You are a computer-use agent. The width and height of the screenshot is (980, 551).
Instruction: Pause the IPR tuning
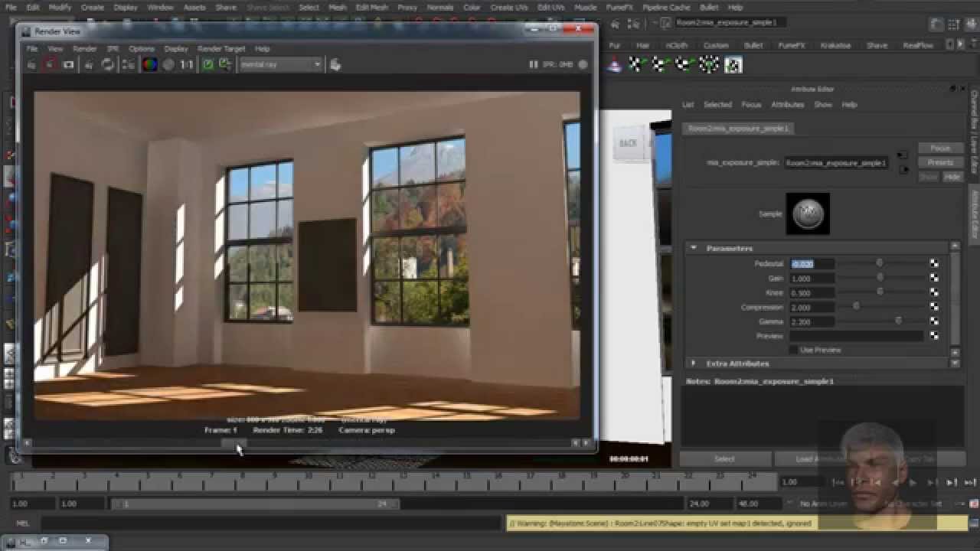click(534, 65)
